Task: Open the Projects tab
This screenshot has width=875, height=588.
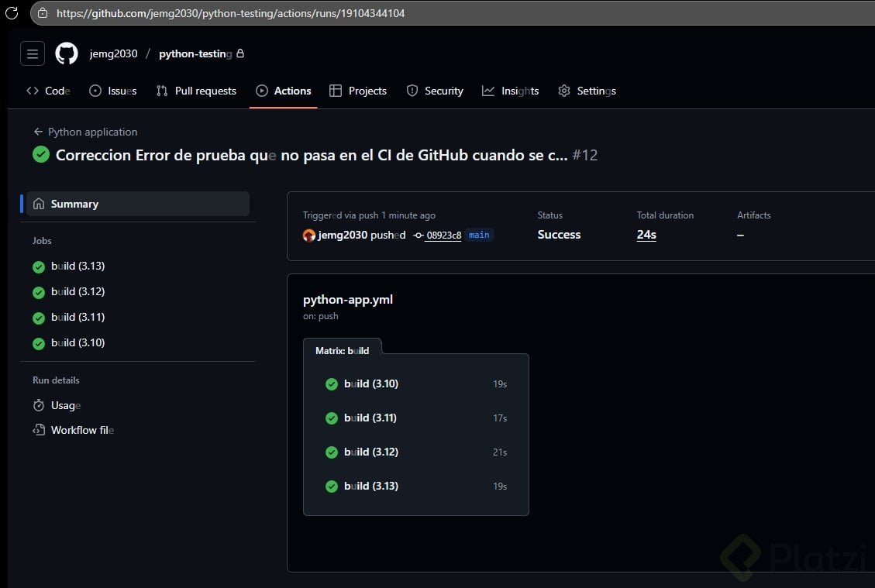Action: click(x=358, y=91)
